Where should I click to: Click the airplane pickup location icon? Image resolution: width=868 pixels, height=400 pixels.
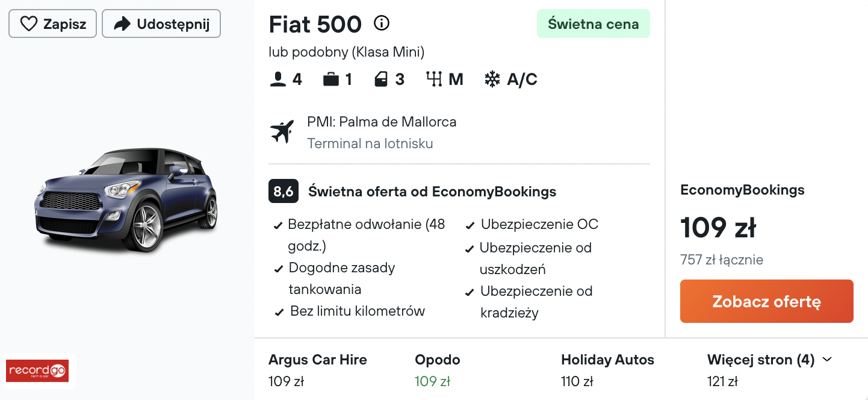[x=282, y=132]
